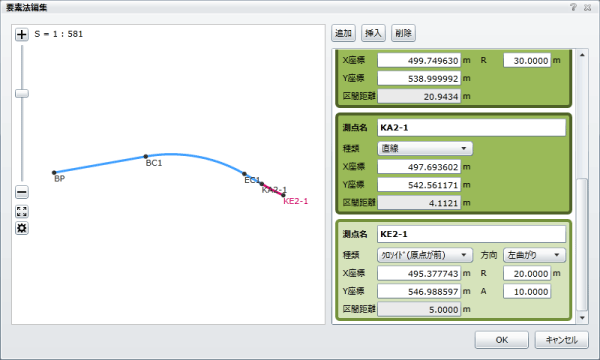The width and height of the screenshot is (600, 360).
Task: Click the scrollbar up arrow
Action: pos(582,55)
